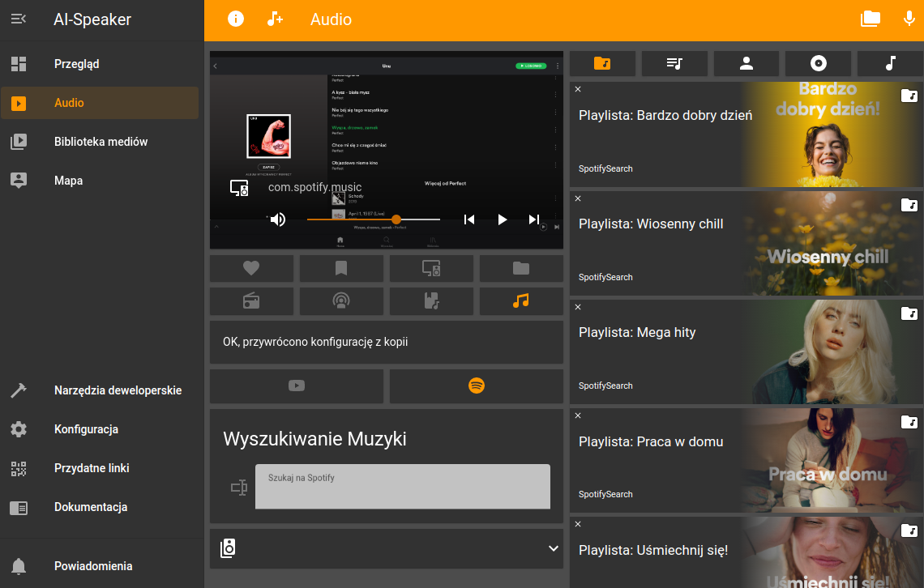The height and width of the screenshot is (588, 924).
Task: Expand the speaker selection dropdown
Action: point(554,548)
